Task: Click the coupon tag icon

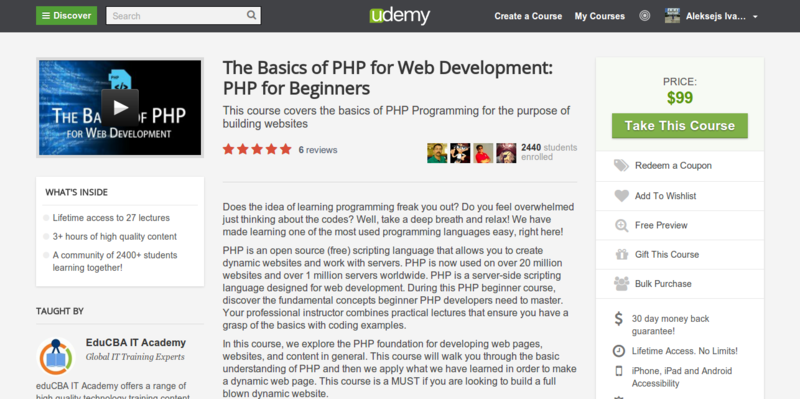Action: point(621,165)
